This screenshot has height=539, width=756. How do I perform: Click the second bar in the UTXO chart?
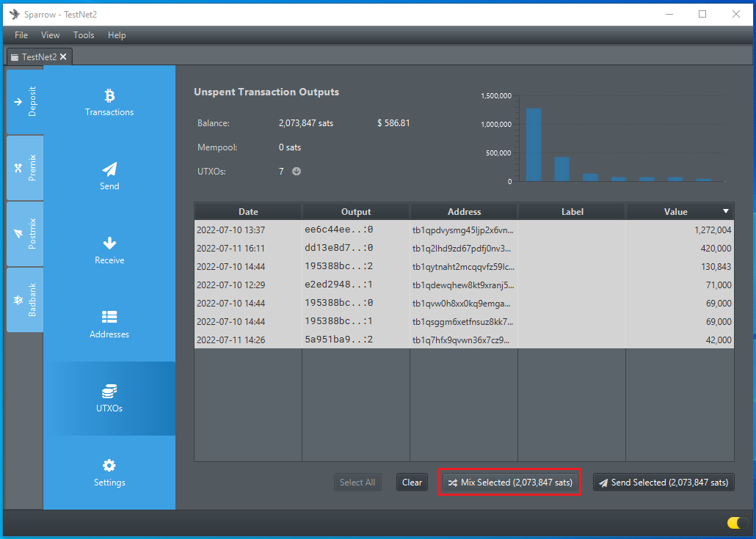[x=561, y=169]
